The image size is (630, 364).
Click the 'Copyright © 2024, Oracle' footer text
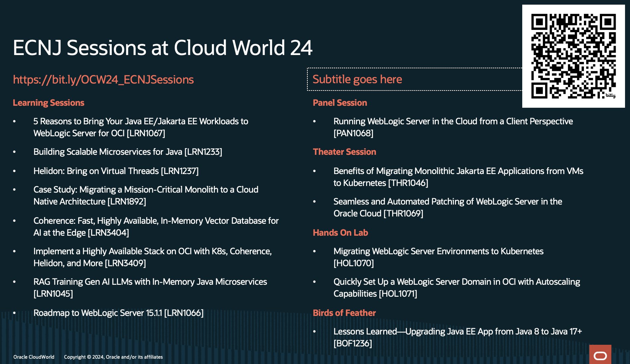point(113,357)
